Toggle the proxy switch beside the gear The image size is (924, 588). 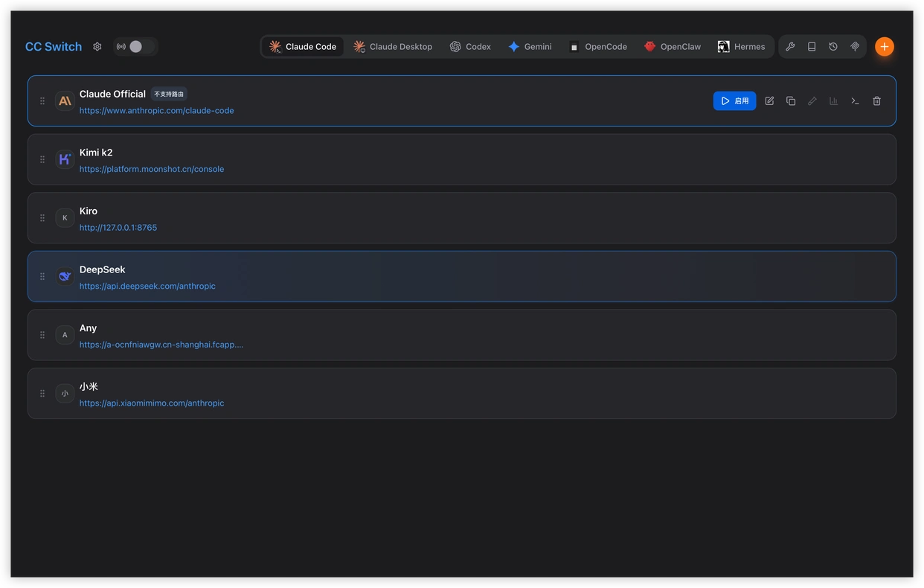point(135,46)
